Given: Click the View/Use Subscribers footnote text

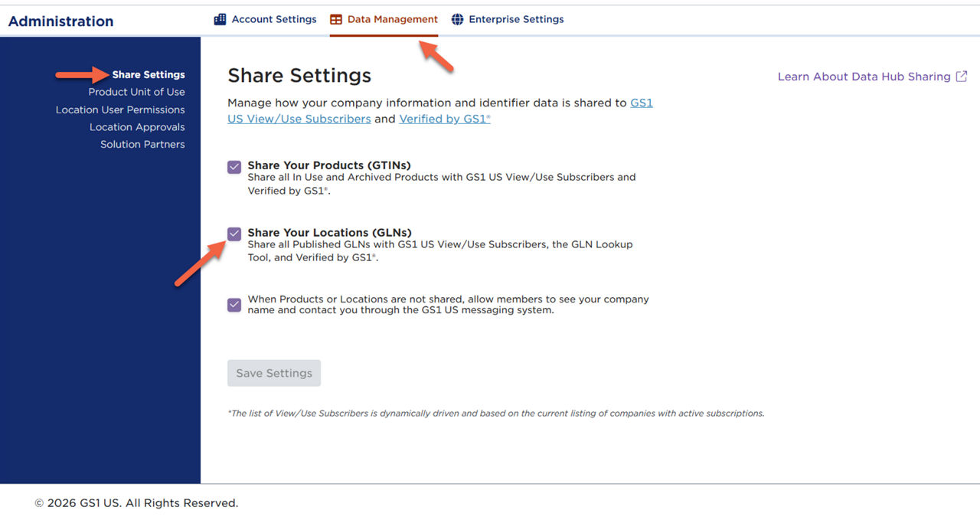Looking at the screenshot, I should [496, 414].
